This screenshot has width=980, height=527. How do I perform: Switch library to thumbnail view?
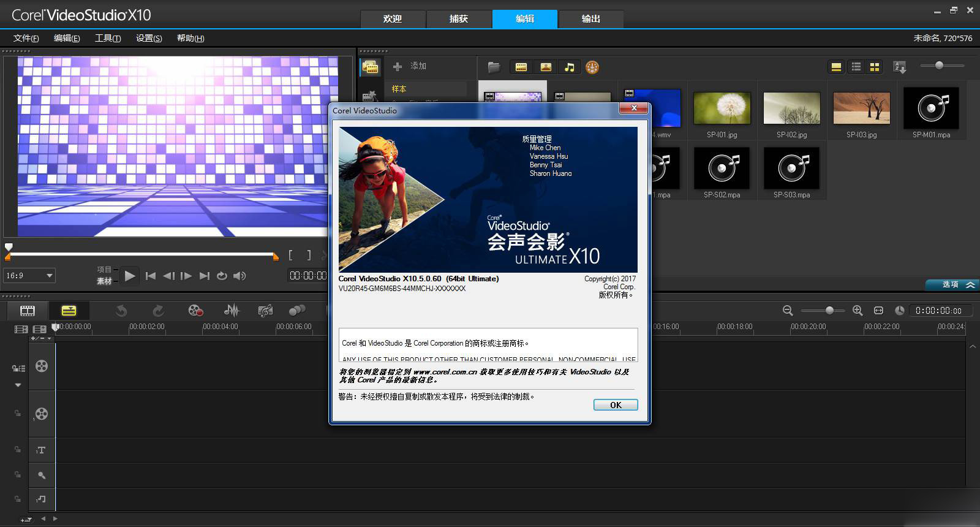[x=875, y=67]
